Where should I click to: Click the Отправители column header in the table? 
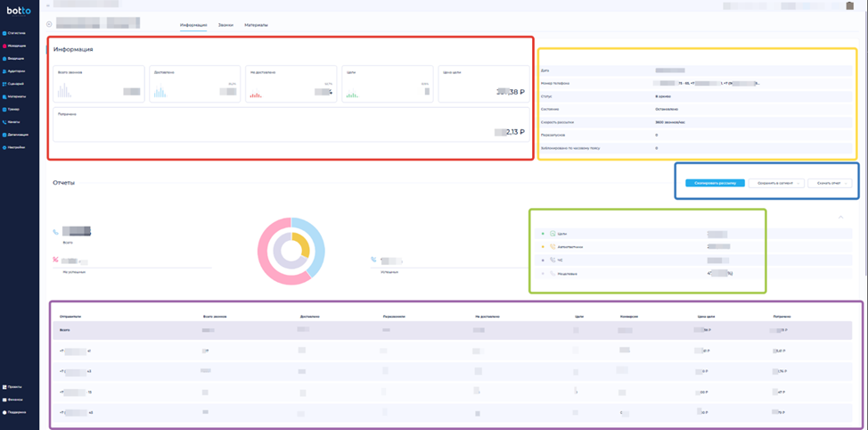(71, 316)
